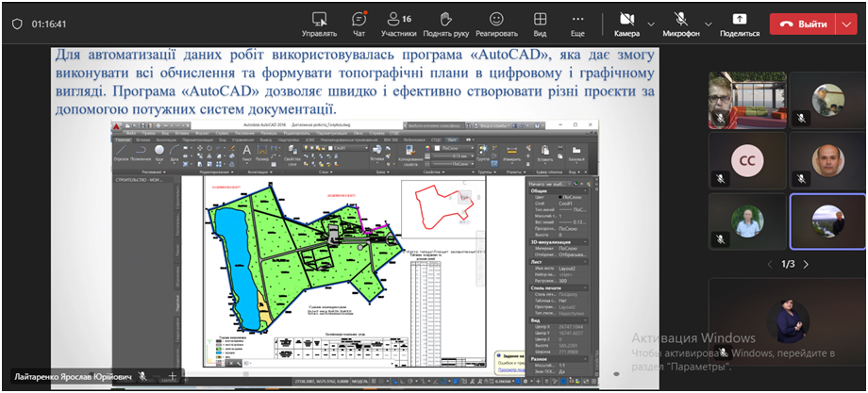Go to next participant page
This screenshot has height=393, width=868.
point(806,265)
